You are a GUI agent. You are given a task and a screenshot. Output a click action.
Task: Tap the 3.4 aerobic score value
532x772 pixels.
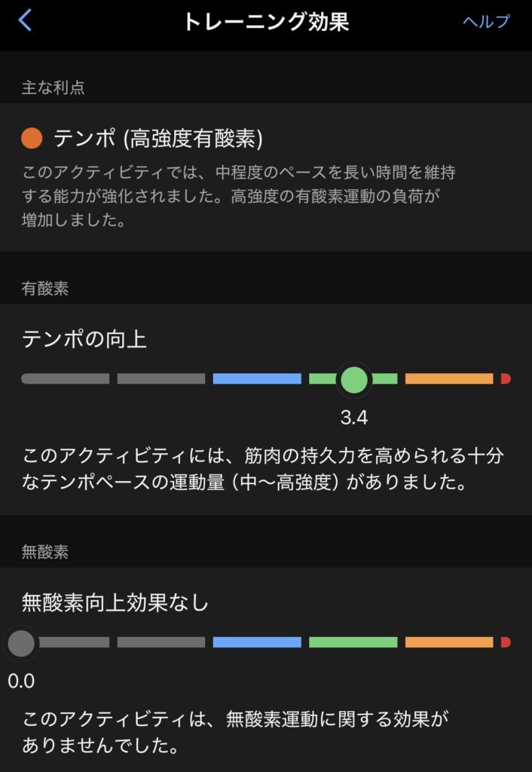tap(353, 418)
